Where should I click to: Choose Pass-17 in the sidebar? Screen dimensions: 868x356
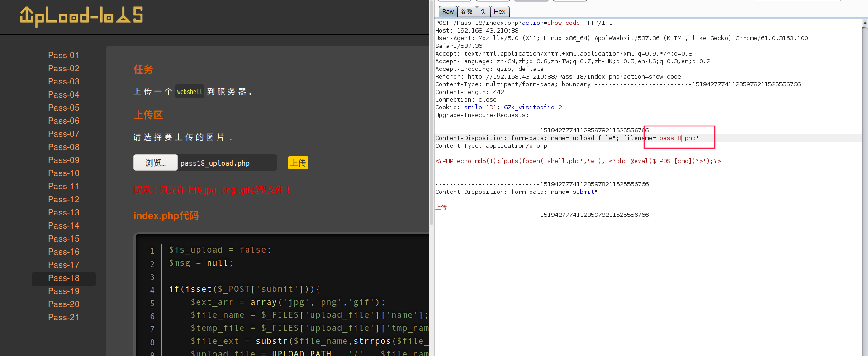[63, 265]
